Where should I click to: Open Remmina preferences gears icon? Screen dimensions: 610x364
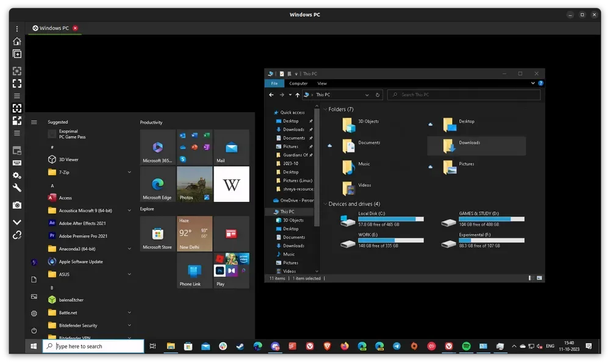[16, 176]
